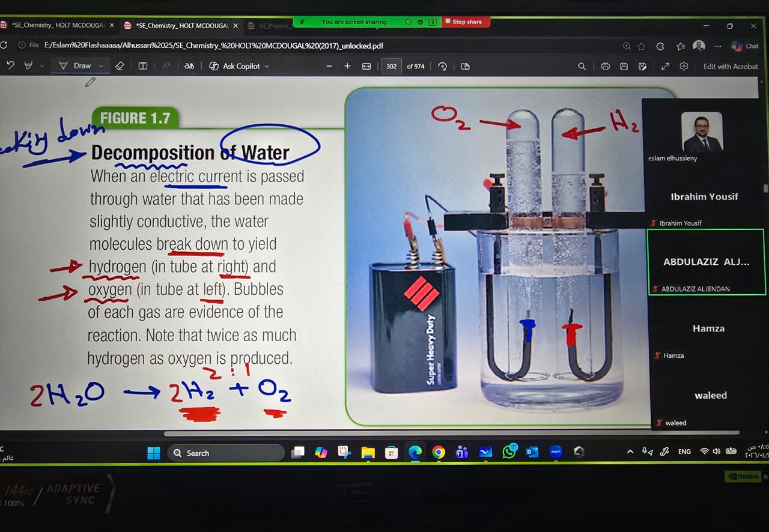Open the highlighter options dropdown arrow
The image size is (769, 532).
(x=42, y=66)
